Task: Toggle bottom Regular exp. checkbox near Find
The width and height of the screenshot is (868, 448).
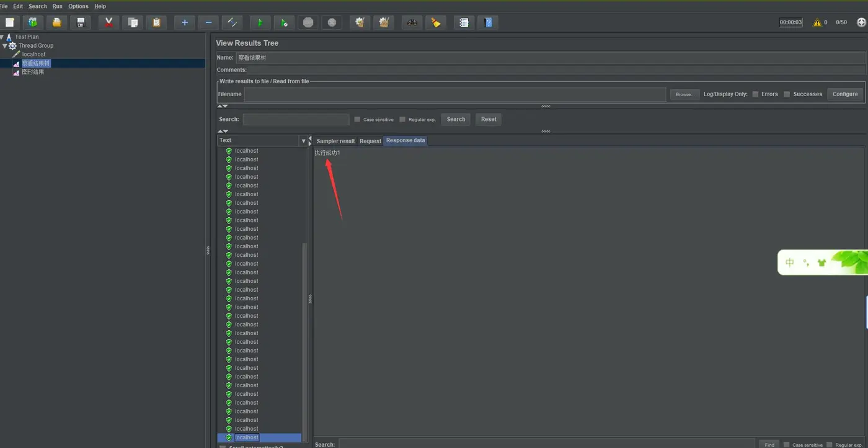Action: coord(829,444)
